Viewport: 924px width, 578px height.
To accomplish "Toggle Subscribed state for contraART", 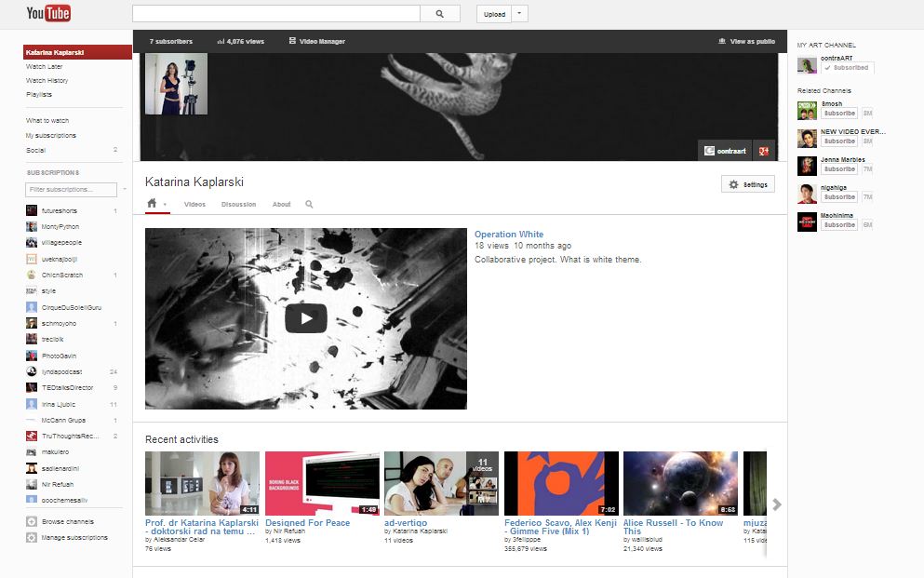I will coord(848,68).
